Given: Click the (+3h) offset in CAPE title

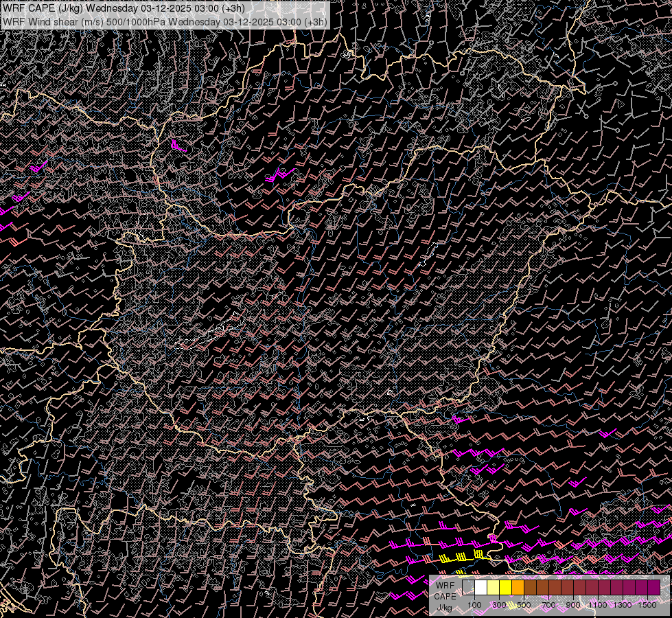Looking at the screenshot, I should (x=233, y=8).
